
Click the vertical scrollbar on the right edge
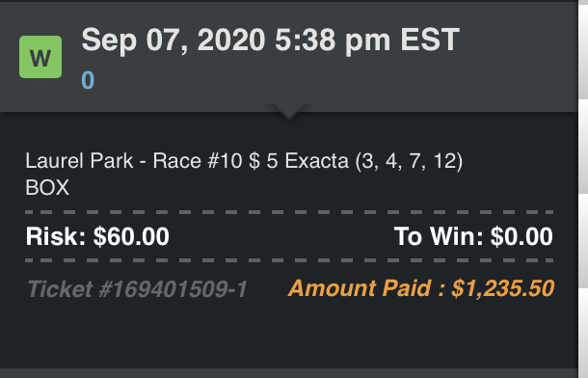click(583, 189)
